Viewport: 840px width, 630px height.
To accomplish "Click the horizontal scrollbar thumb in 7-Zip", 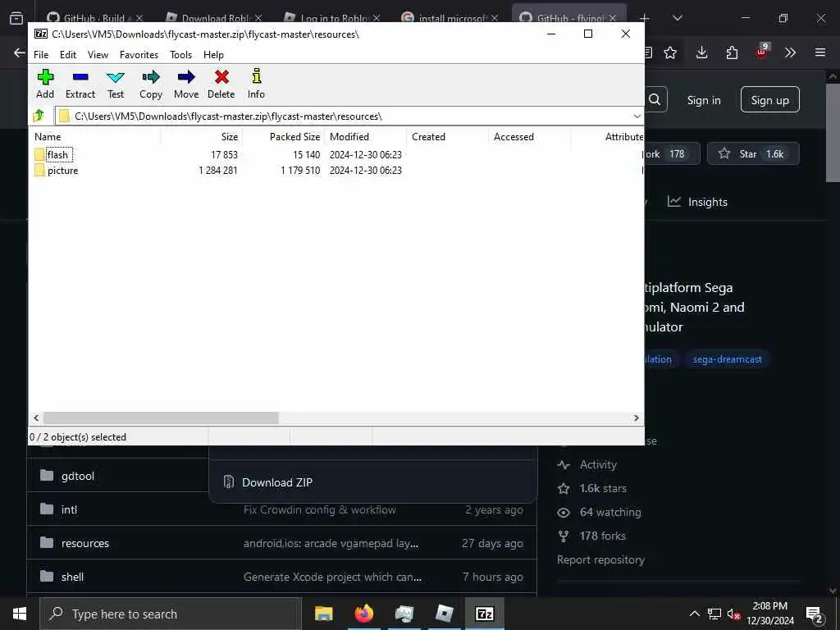I will (x=161, y=418).
